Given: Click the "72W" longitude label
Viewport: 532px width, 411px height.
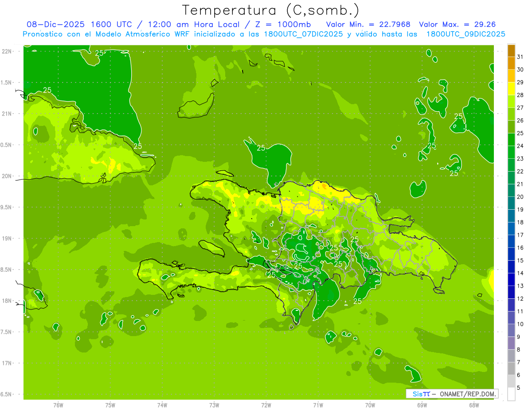Looking at the screenshot, I should point(266,405).
